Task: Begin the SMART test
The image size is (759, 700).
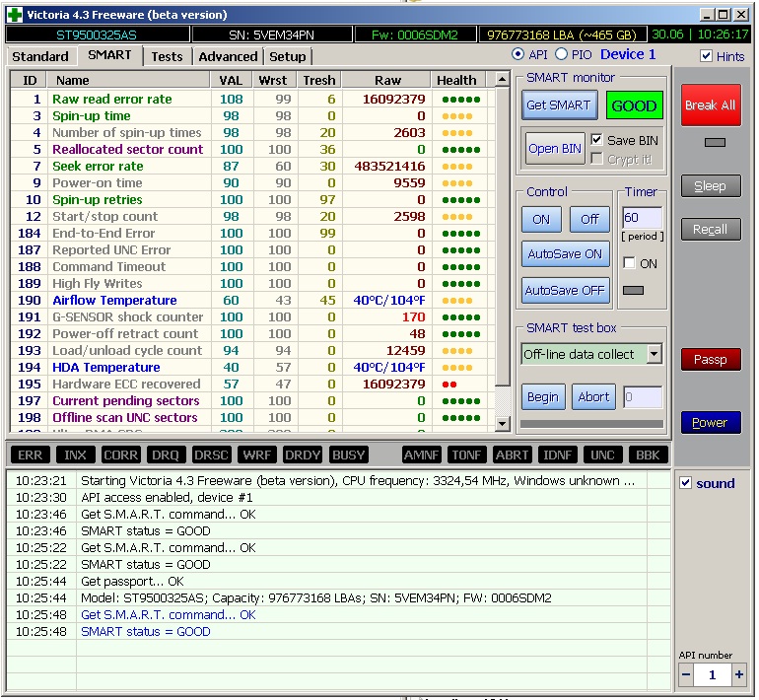Action: [543, 397]
